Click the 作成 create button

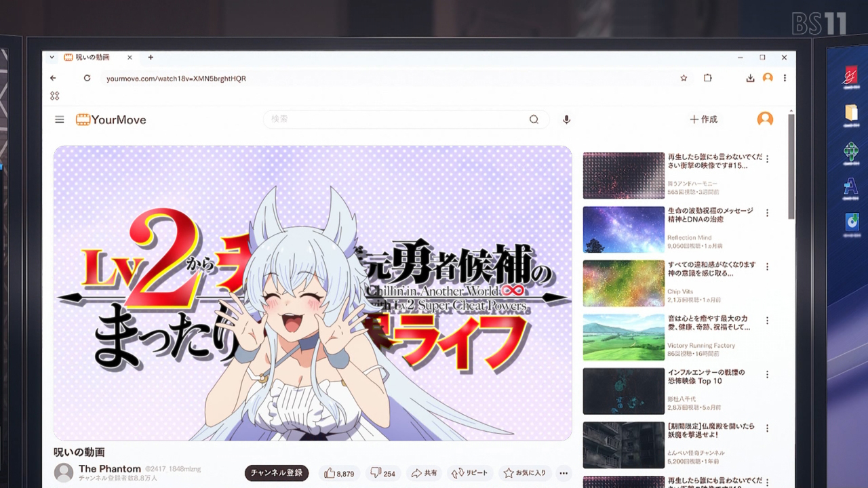[704, 119]
